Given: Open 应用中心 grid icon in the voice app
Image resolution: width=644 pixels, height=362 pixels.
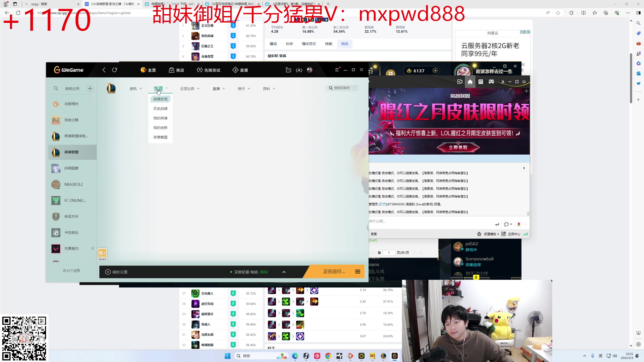Looking at the screenshot, I should click(503, 234).
